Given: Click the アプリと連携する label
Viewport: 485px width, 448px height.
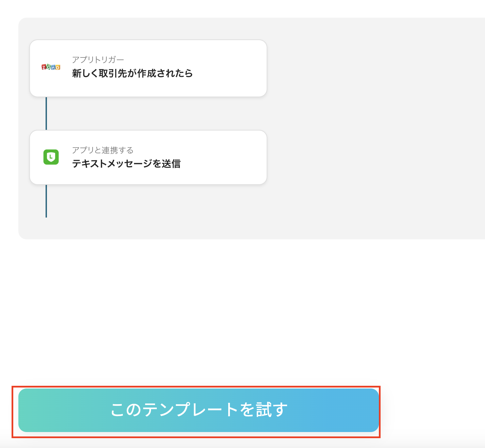Looking at the screenshot, I should [x=103, y=150].
